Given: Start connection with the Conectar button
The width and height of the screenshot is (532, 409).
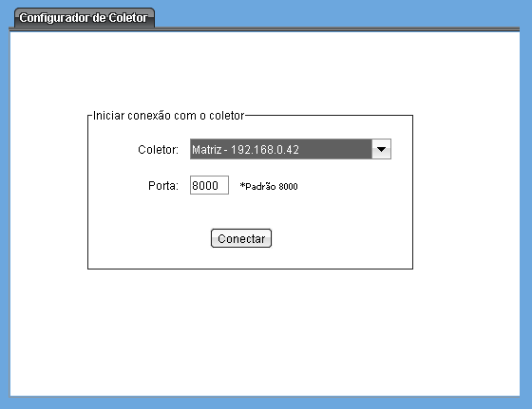Looking at the screenshot, I should coord(241,238).
